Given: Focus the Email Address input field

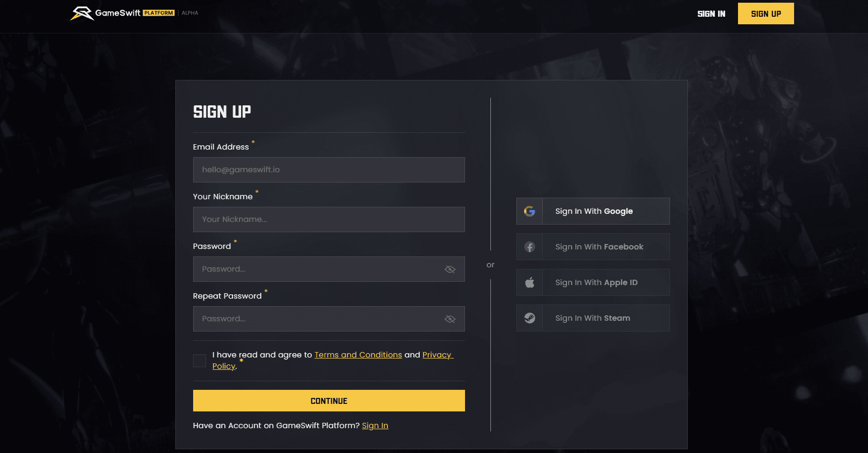Looking at the screenshot, I should tap(329, 170).
